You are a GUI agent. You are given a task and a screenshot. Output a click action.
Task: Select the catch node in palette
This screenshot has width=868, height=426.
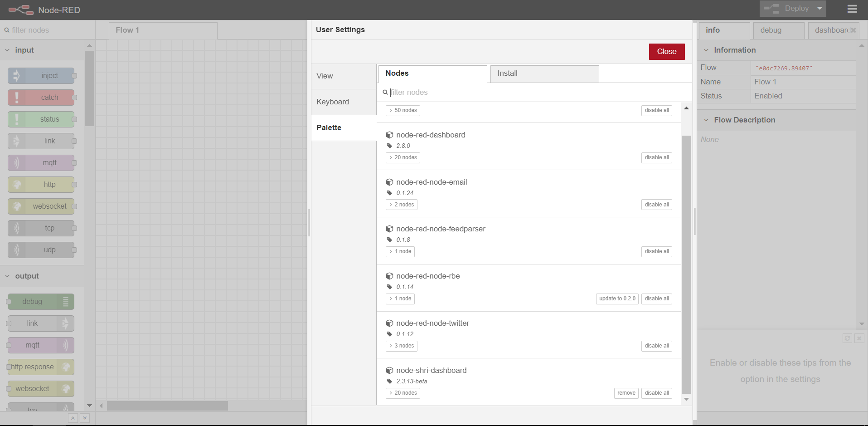(x=41, y=98)
